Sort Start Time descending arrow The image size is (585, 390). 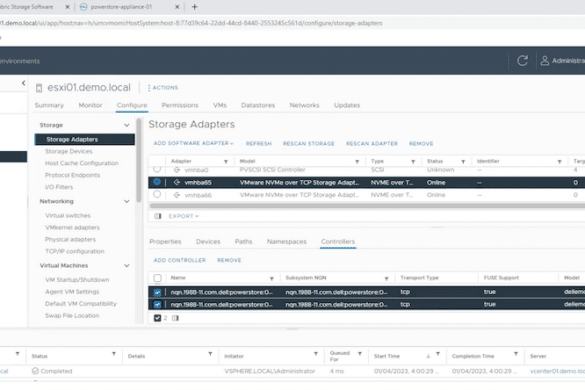[x=428, y=356]
